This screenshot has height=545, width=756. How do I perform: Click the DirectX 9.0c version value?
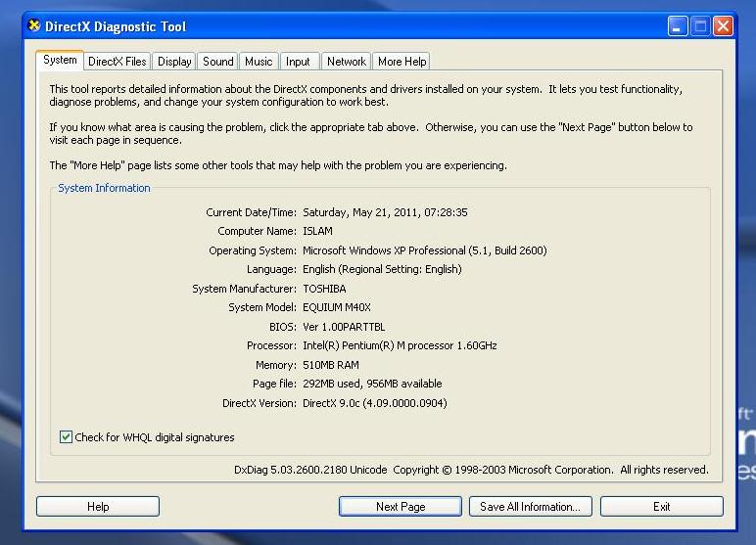375,403
